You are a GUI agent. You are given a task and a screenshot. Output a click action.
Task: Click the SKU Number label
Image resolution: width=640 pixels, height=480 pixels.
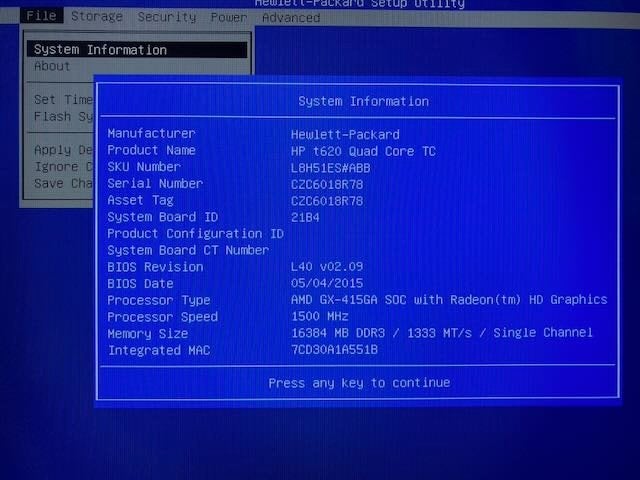click(144, 167)
